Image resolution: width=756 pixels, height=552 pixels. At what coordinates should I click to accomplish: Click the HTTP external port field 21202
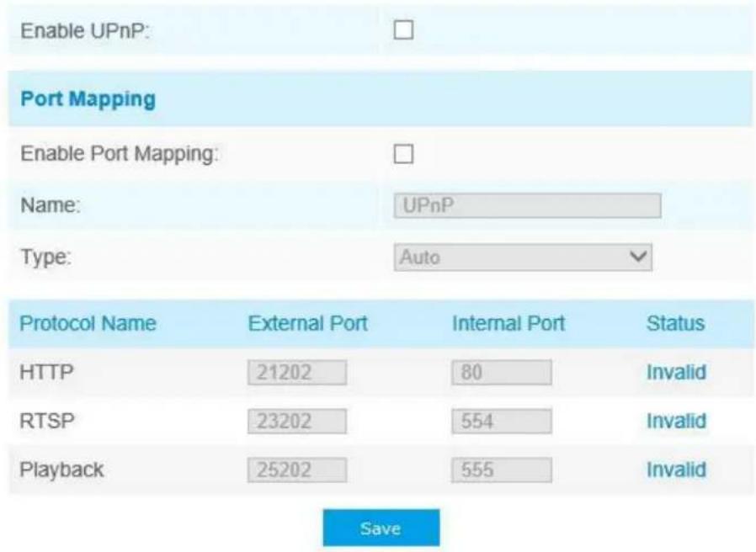click(x=297, y=373)
